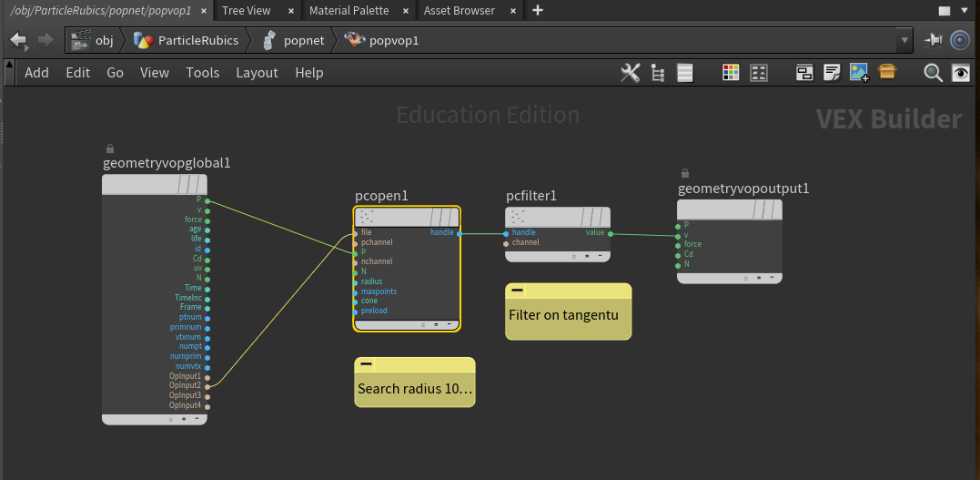Screen dimensions: 980x480
Task: Open the Layout menu
Action: point(257,73)
